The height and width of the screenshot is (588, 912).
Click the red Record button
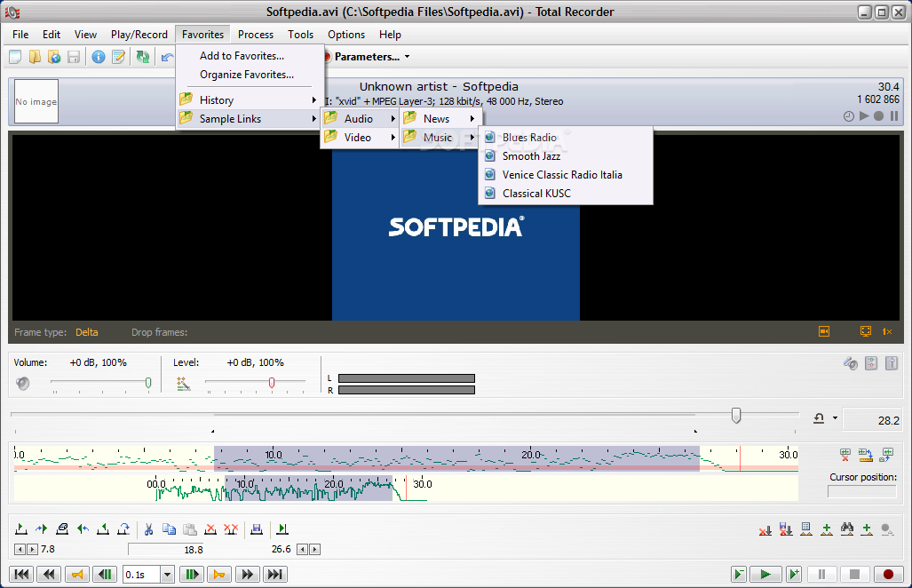point(887,575)
